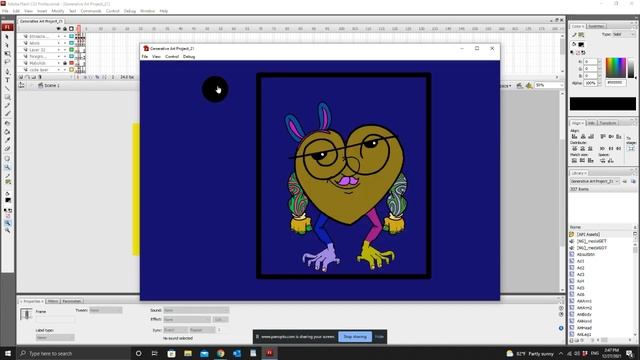Switch to the Info tab
The height and width of the screenshot is (360, 640).
[591, 123]
